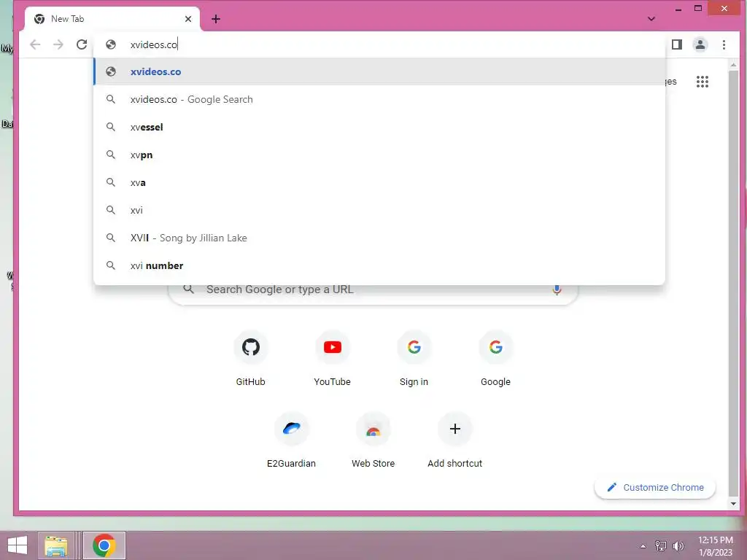Open the Google shortcut tile
747x560 pixels.
click(495, 357)
